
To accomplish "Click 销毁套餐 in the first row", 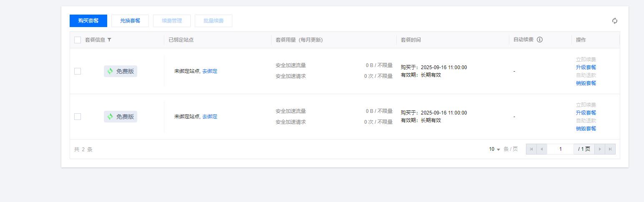I will (586, 83).
